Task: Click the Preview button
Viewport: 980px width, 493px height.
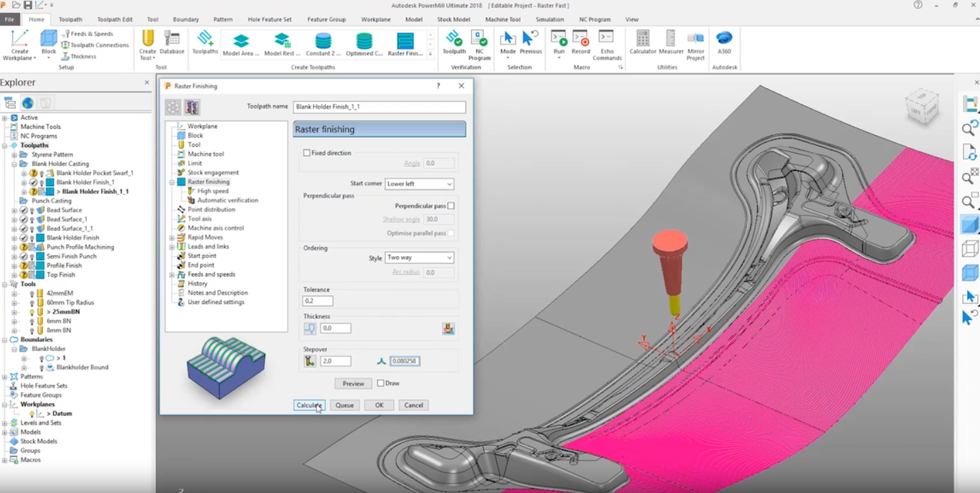Action: [x=353, y=384]
